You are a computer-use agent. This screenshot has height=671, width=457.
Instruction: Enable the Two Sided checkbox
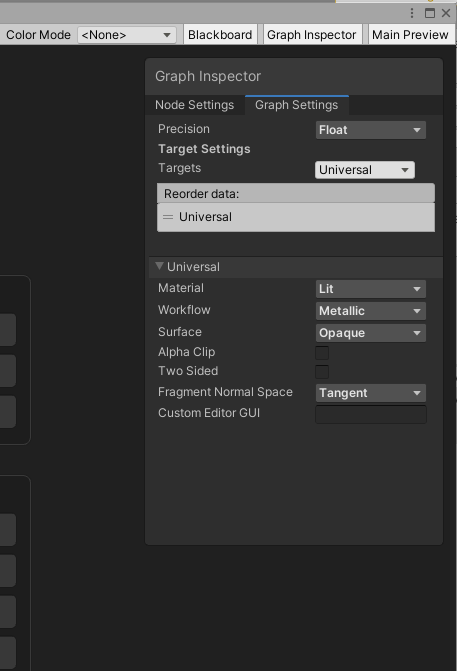tap(322, 372)
